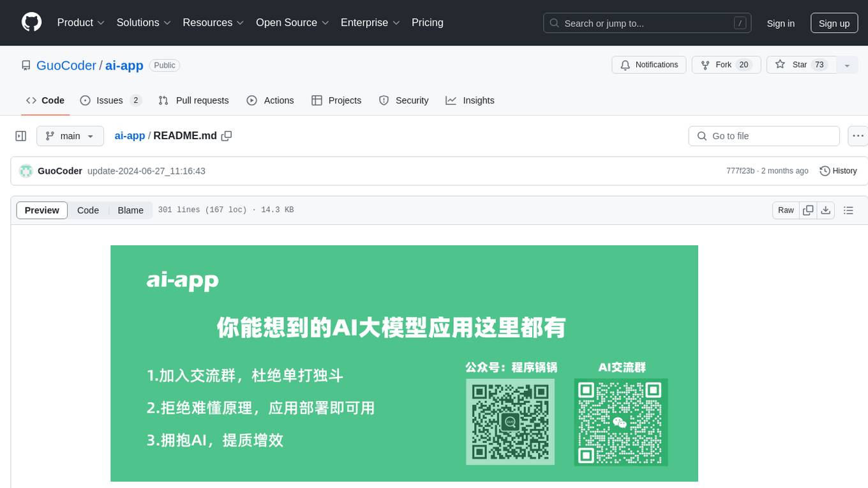
Task: Switch to the Issues tab
Action: point(110,100)
